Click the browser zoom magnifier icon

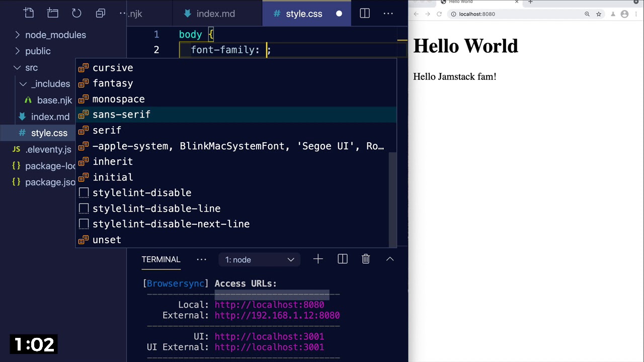[x=587, y=14]
